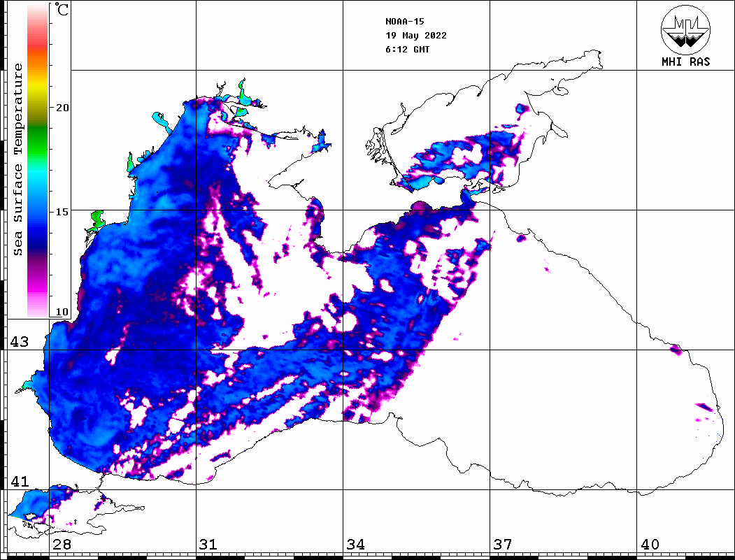This screenshot has width=735, height=560.
Task: Click longitude label 37
Action: pos(503,545)
